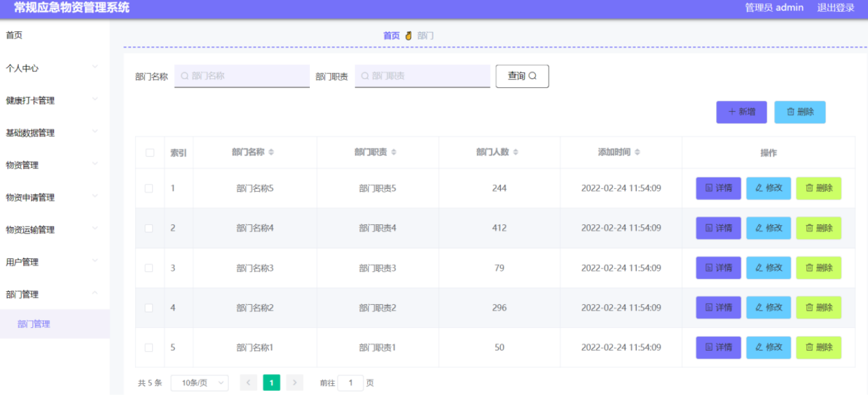Expand the 用户管理 sidebar menu
Image resolution: width=868 pixels, height=398 pixels.
click(55, 262)
